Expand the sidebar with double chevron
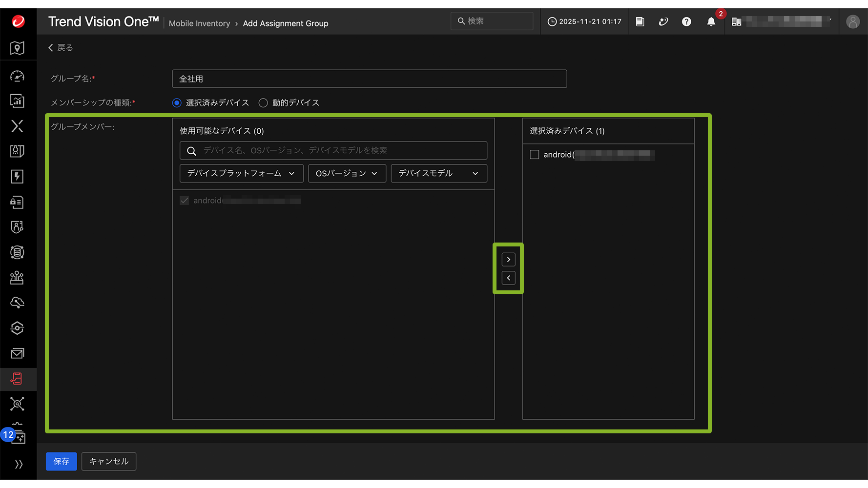The width and height of the screenshot is (868, 488). (x=19, y=464)
